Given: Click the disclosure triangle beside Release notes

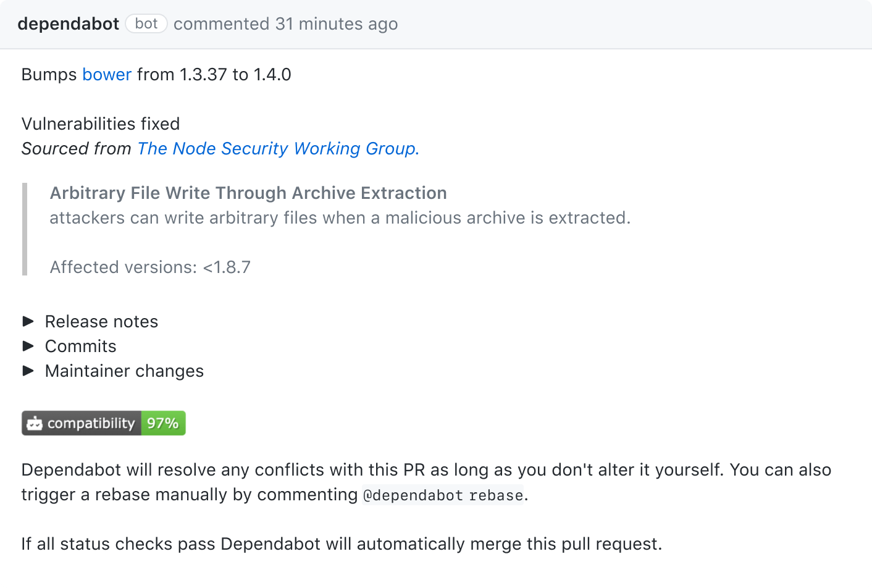Looking at the screenshot, I should click(x=28, y=321).
